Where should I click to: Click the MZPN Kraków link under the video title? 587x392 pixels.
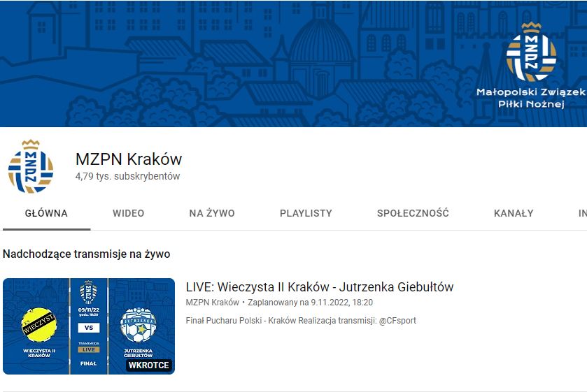point(213,303)
